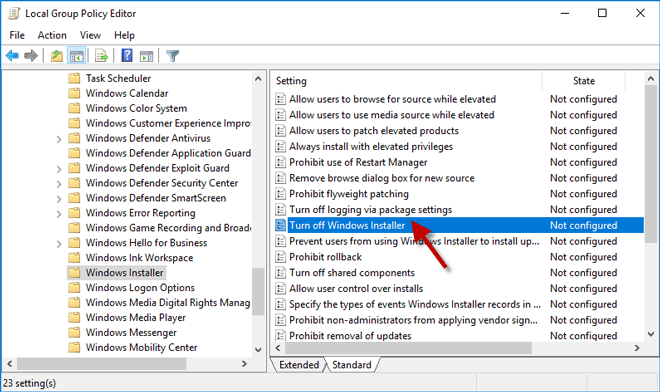Select 'Specify the types of events' policy
This screenshot has height=392, width=660.
415,304
